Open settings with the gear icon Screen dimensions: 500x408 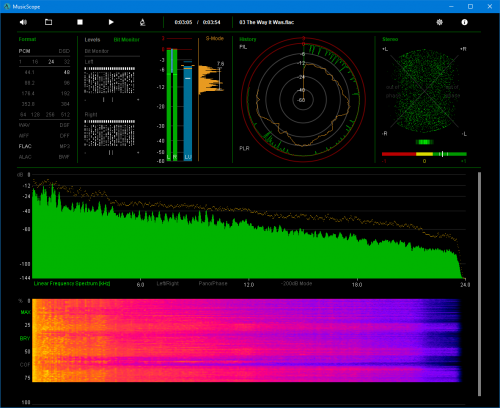pyautogui.click(x=440, y=22)
